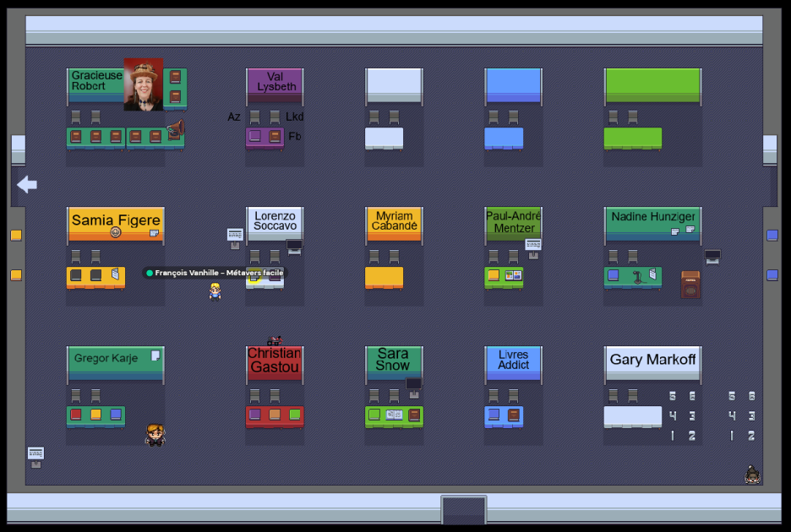The image size is (791, 532).
Task: Open the note on Gregor Karje's sign
Action: 155,356
